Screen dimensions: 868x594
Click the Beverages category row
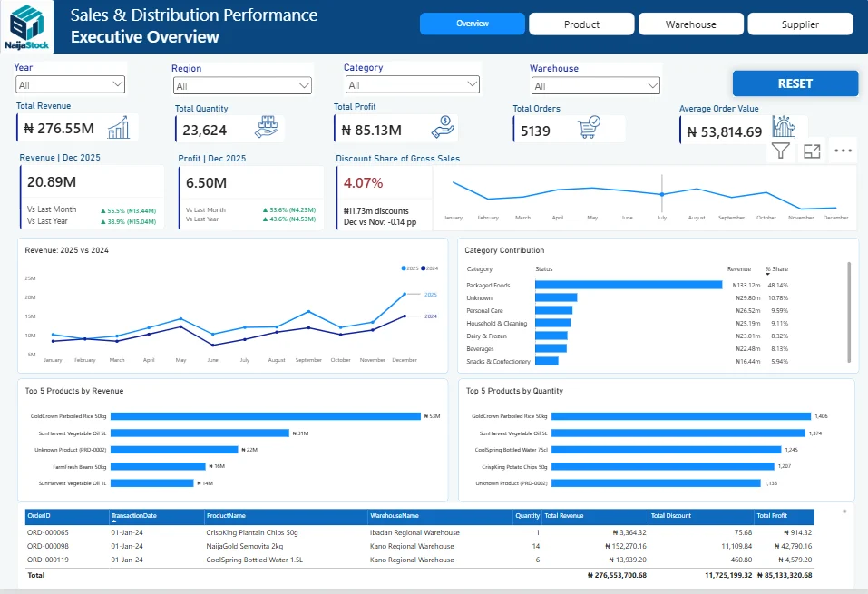click(628, 349)
